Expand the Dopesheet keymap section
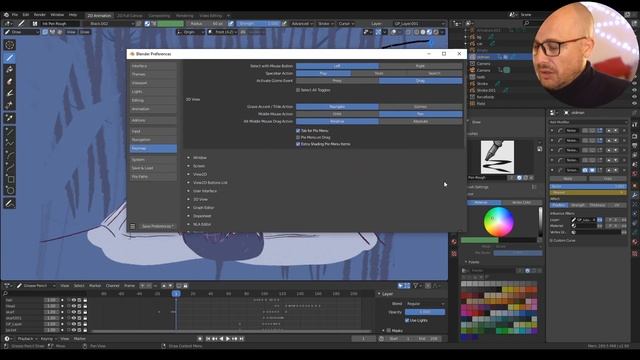640x360 pixels. pos(189,216)
